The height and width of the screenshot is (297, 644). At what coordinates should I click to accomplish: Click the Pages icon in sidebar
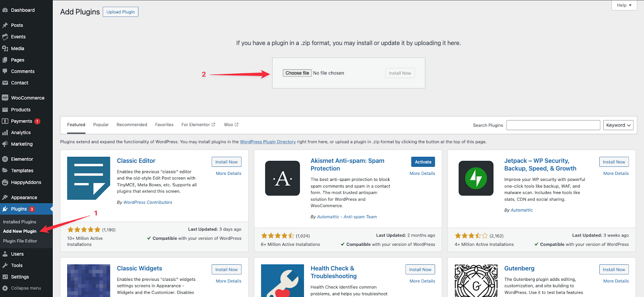5,60
